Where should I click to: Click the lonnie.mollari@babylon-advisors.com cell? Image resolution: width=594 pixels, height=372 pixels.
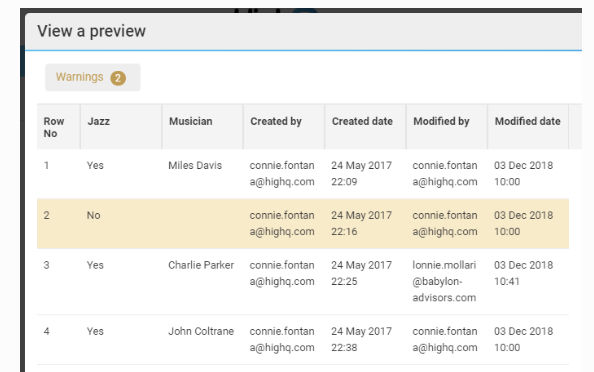[x=444, y=281]
